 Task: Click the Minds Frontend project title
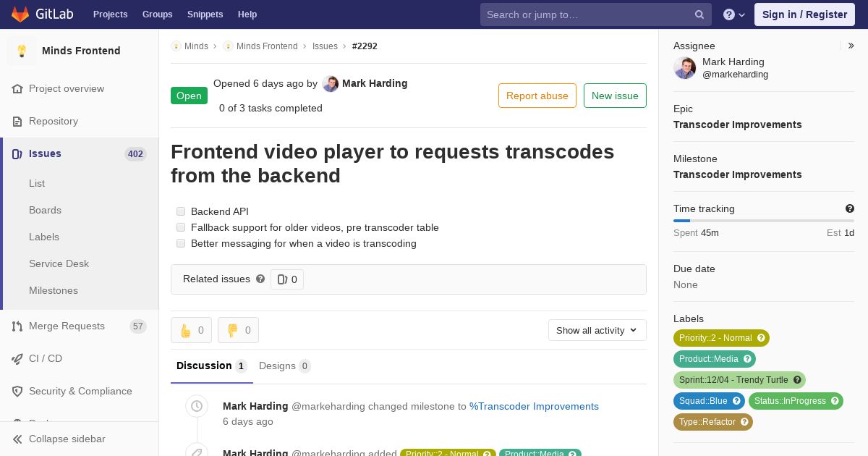coord(81,51)
